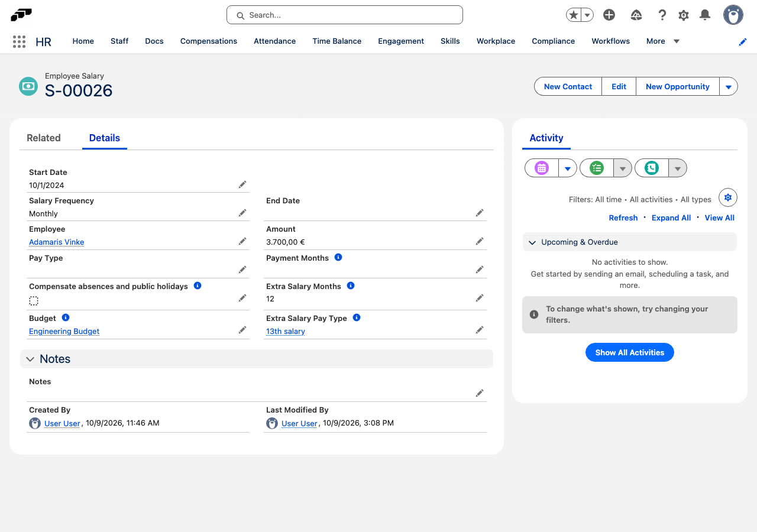Collapse the Upcoming & Overdue section
Viewport: 757px width, 532px height.
630,242
